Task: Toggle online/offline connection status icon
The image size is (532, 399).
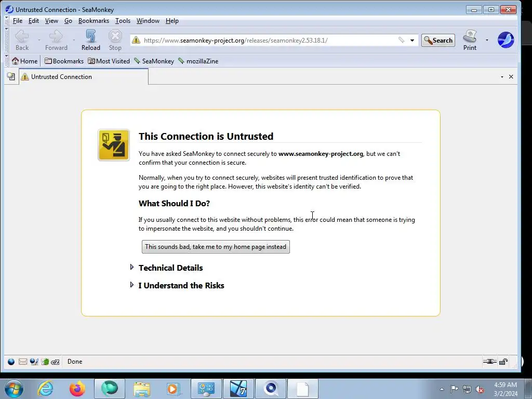Action: click(x=489, y=362)
